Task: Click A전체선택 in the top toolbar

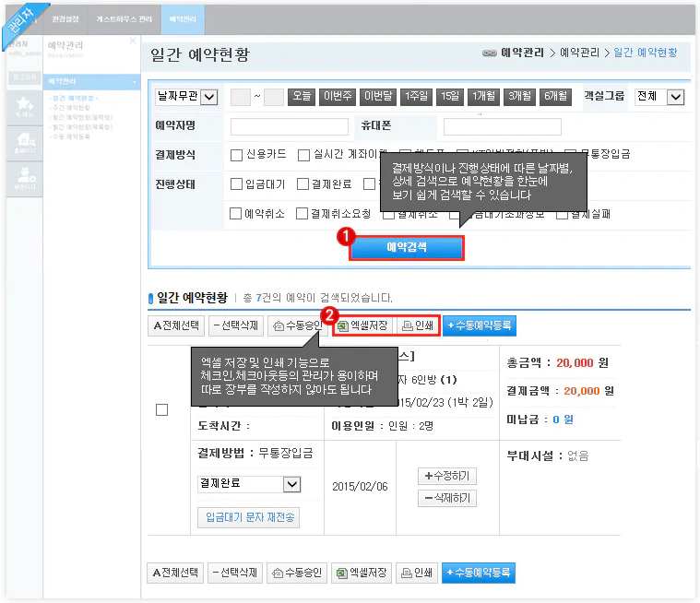Action: pos(176,325)
